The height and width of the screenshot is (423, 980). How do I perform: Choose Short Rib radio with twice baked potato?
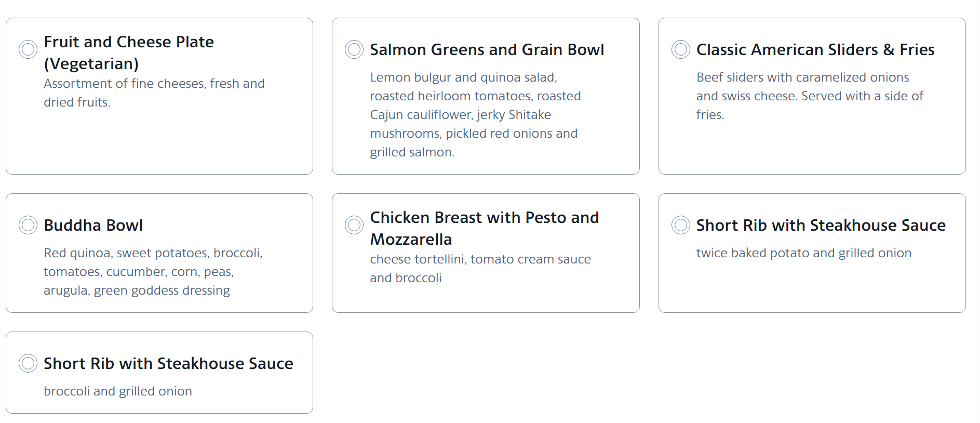point(680,225)
